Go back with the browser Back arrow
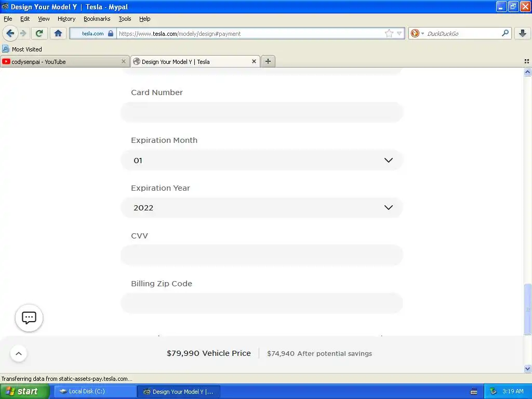Screen dimensions: 532x399 (x=10, y=33)
